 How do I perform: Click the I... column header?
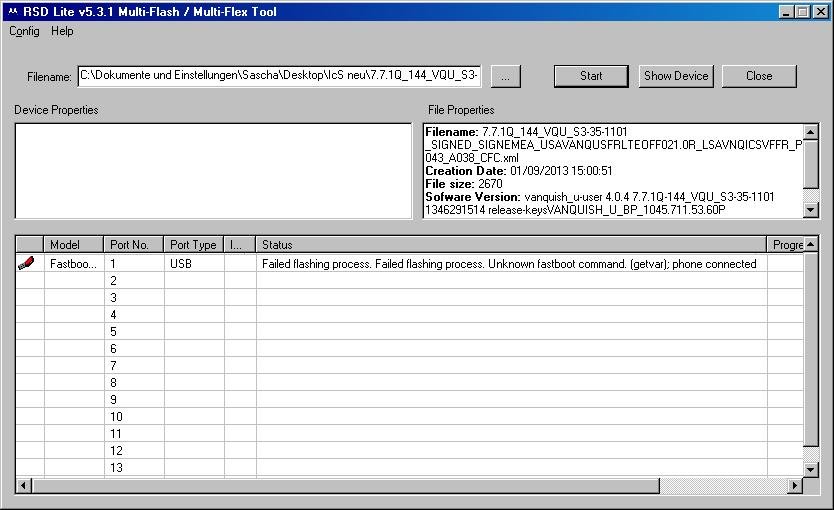pyautogui.click(x=240, y=245)
